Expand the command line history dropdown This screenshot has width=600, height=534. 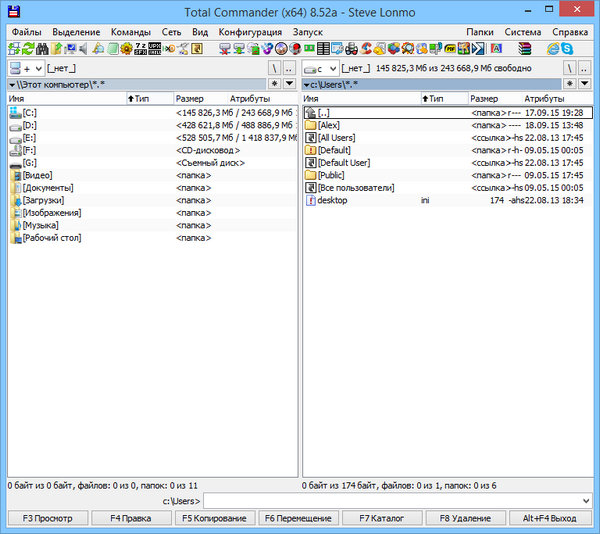tap(585, 500)
